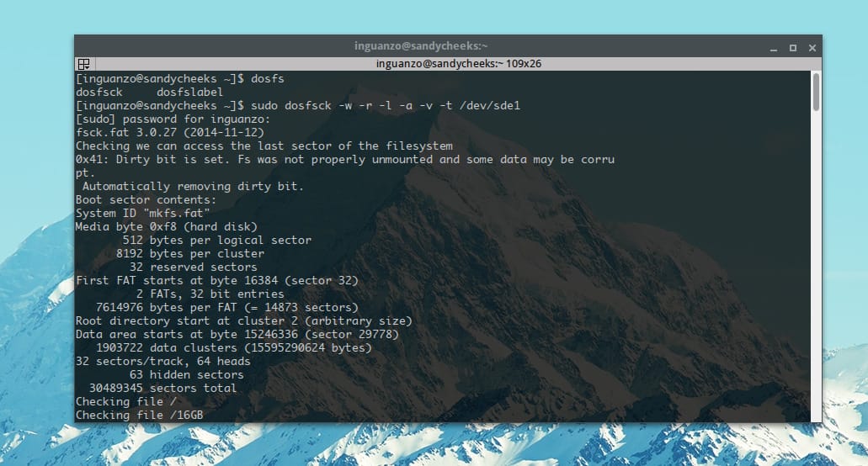Click '512 bytes per logical sector' line
This screenshot has height=466, width=868.
[x=216, y=240]
